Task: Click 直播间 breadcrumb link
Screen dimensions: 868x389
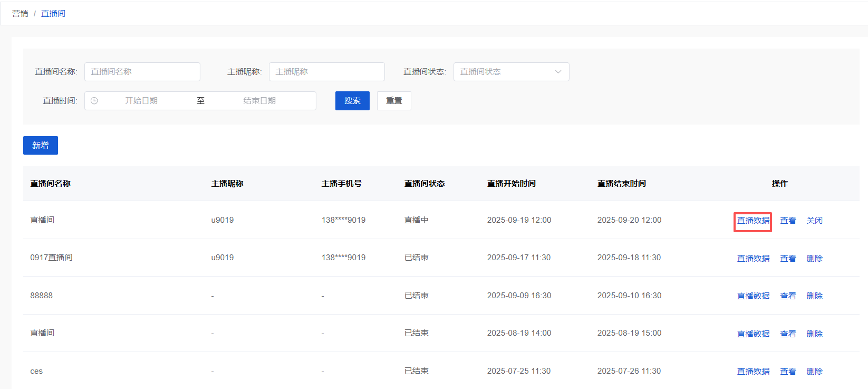Action: tap(53, 14)
